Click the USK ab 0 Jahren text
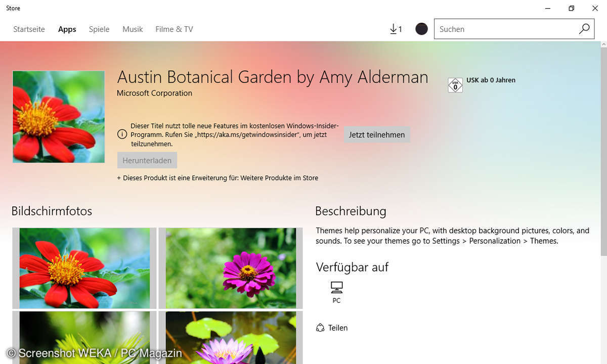Viewport: 607px width, 364px height. [491, 80]
